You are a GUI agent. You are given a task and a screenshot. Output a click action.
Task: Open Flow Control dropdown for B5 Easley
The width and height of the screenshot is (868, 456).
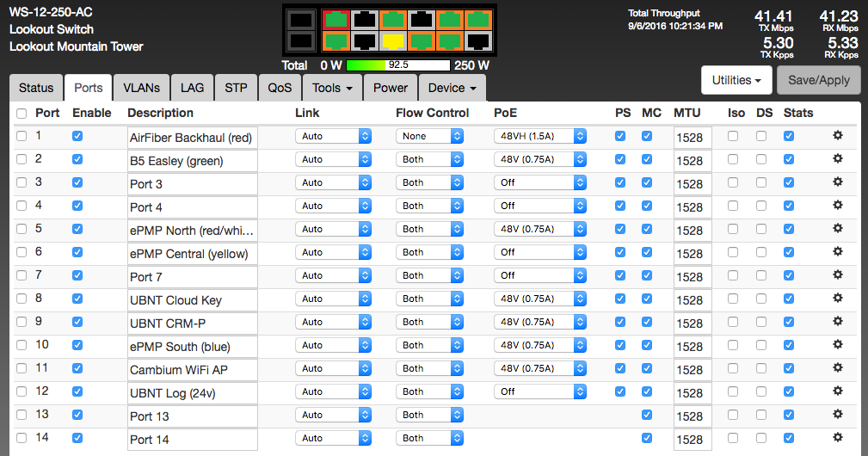(x=429, y=159)
